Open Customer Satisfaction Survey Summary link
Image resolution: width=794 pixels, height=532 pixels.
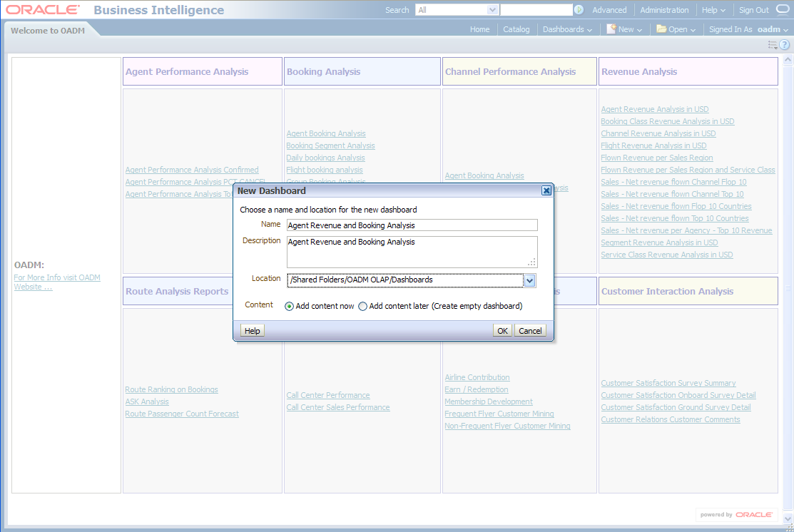pyautogui.click(x=668, y=383)
